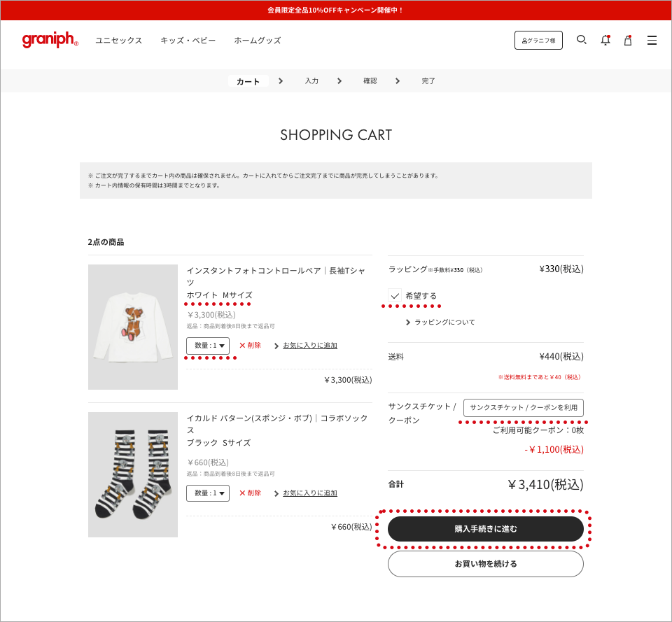Click the グラニフ様 account button
This screenshot has height=622, width=672.
pos(538,41)
